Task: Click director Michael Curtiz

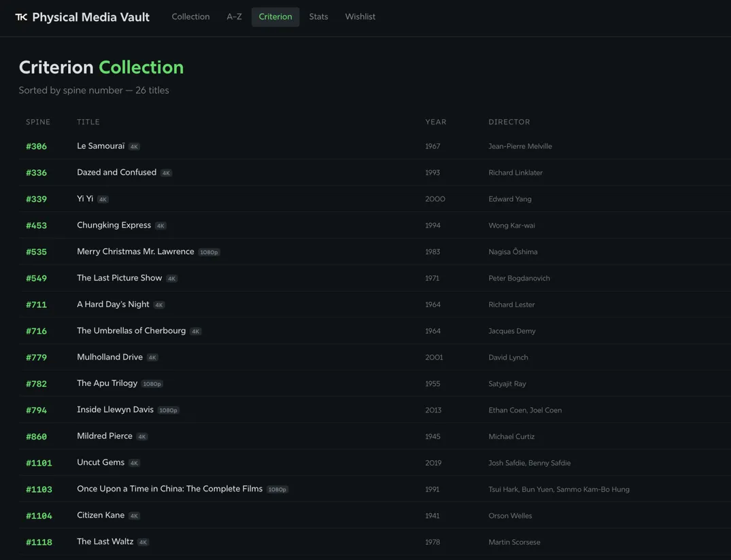Action: pyautogui.click(x=511, y=436)
